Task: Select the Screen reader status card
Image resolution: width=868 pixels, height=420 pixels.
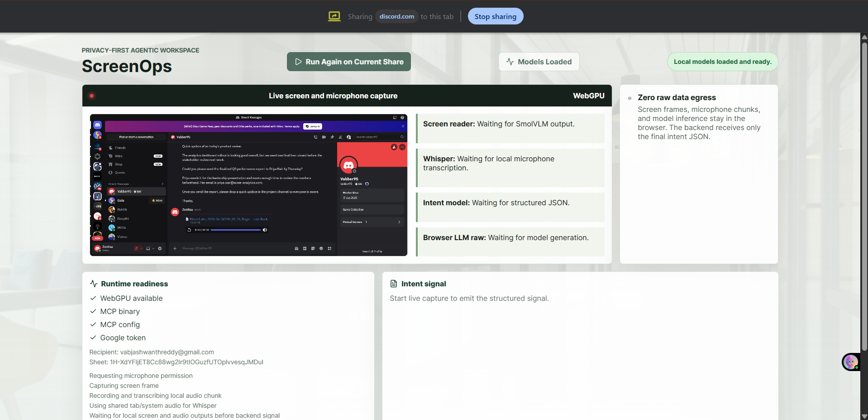Action: (510, 128)
